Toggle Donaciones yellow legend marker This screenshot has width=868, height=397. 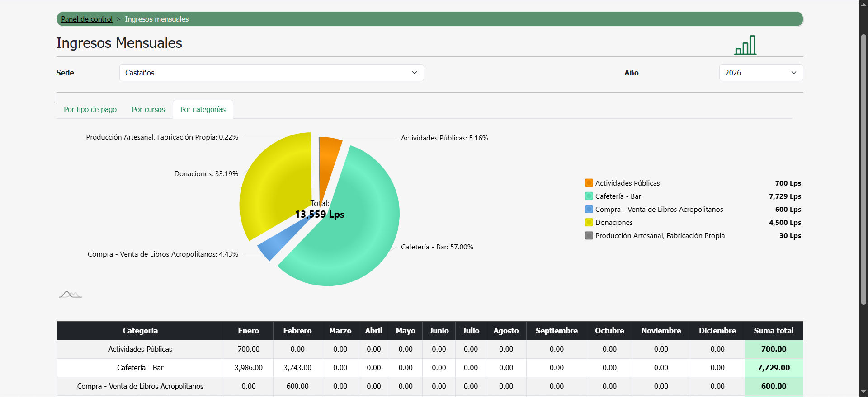(589, 222)
